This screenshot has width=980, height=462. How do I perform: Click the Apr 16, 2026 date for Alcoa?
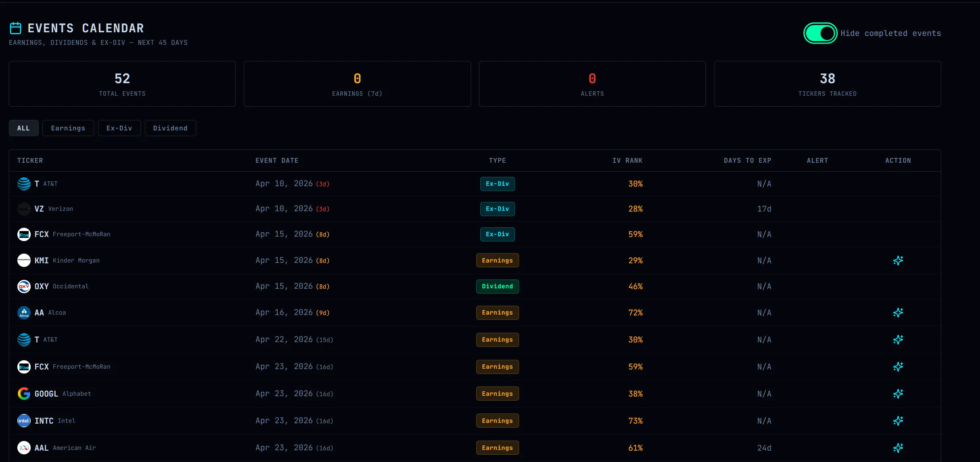[x=284, y=313]
